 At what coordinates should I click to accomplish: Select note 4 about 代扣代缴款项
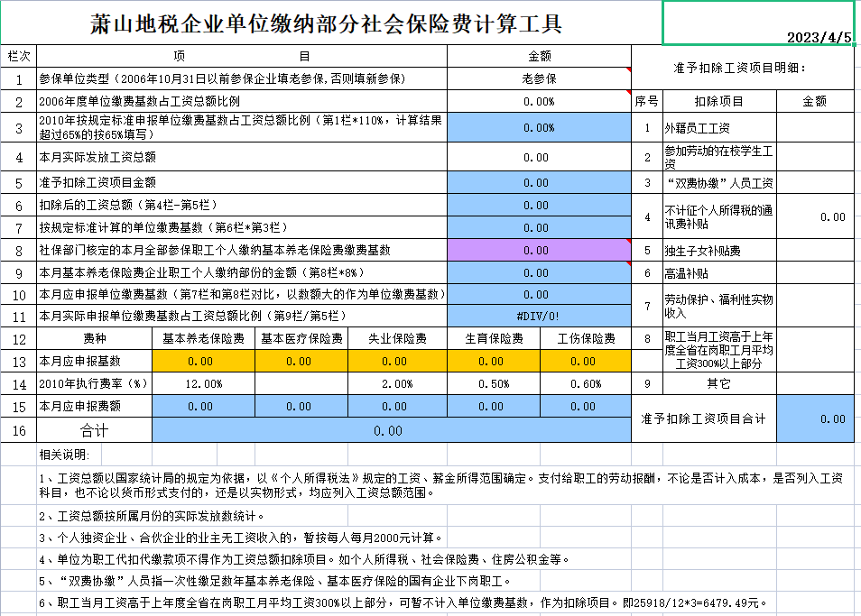305,559
